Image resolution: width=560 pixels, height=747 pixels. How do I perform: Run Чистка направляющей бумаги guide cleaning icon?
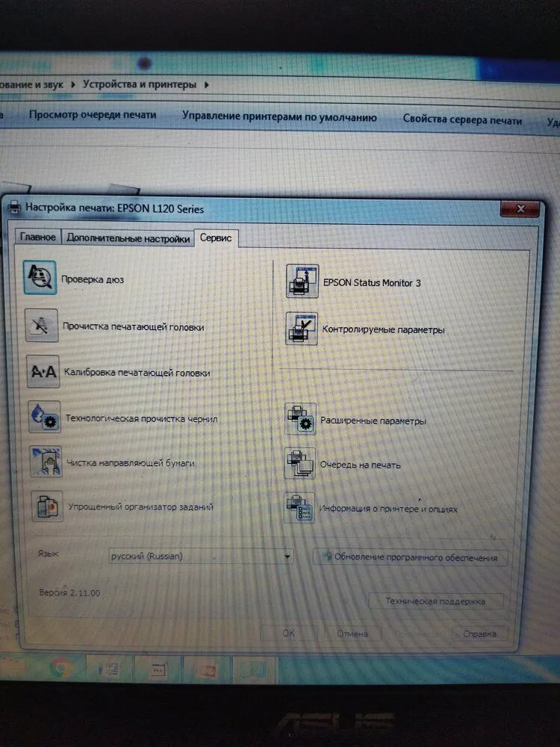[46, 461]
